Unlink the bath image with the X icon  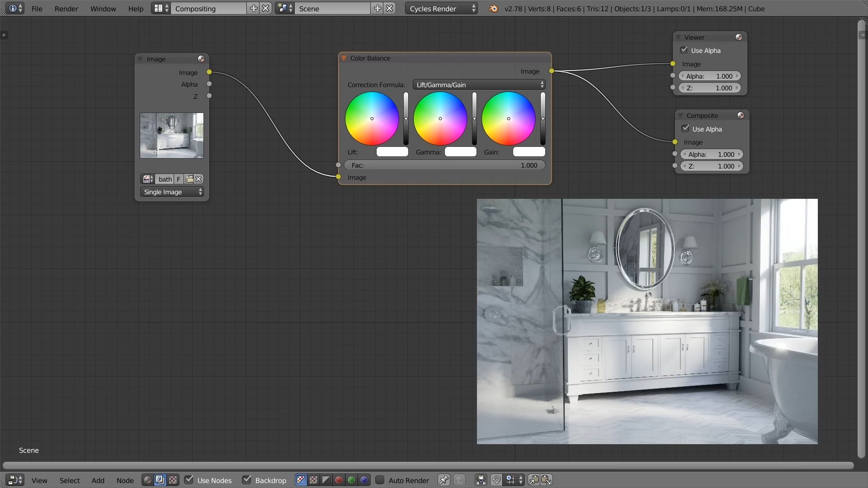point(198,179)
